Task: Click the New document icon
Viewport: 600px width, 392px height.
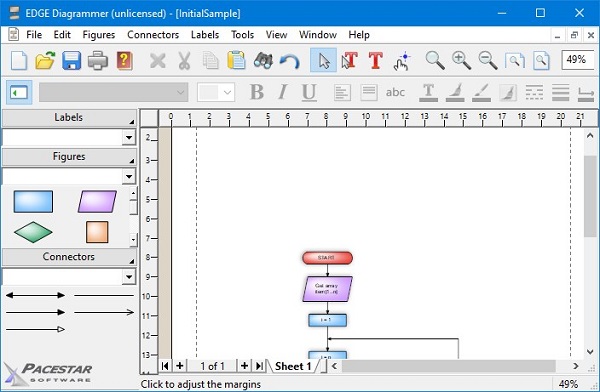Action: coord(19,60)
